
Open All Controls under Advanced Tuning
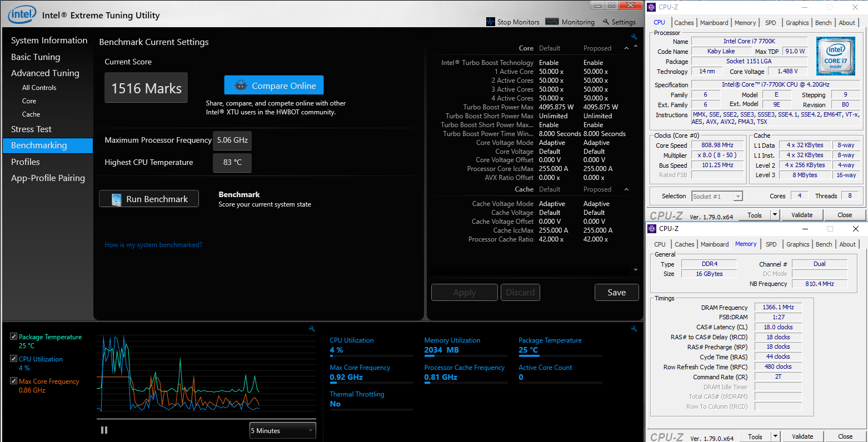coord(39,87)
